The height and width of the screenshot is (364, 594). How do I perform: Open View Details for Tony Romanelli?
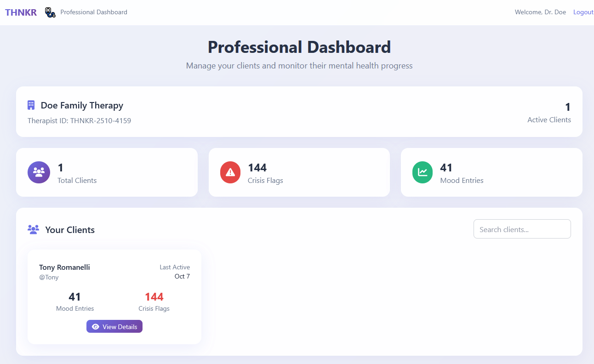point(114,326)
